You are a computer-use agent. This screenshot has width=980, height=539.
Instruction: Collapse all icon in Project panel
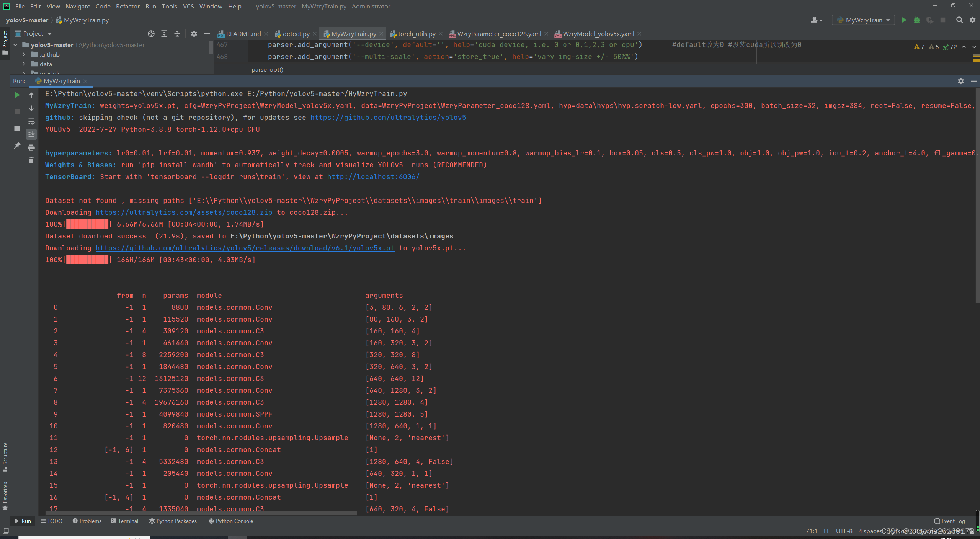coord(177,34)
